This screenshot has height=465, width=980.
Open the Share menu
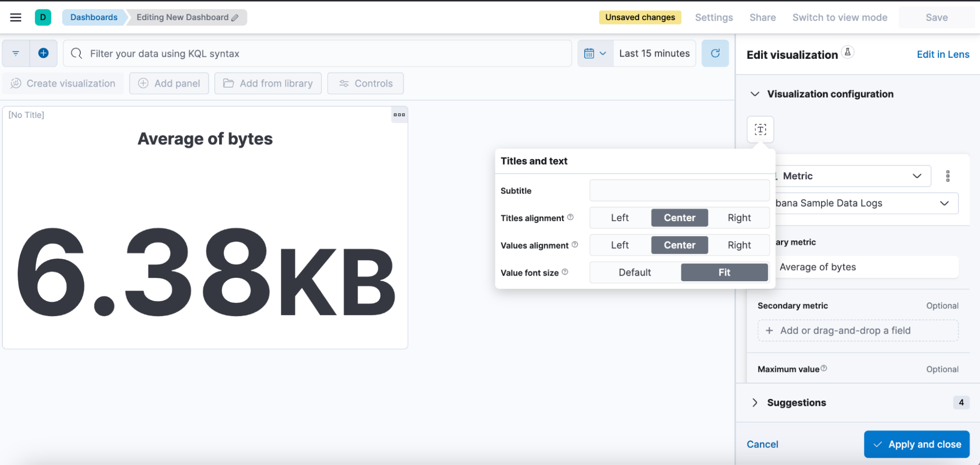(762, 17)
